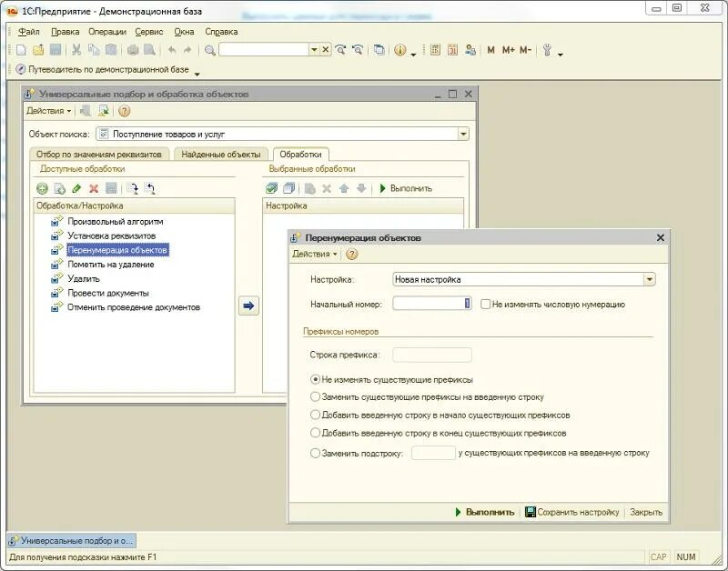Click the M+ memory add button
The width and height of the screenshot is (728, 571).
(x=509, y=50)
